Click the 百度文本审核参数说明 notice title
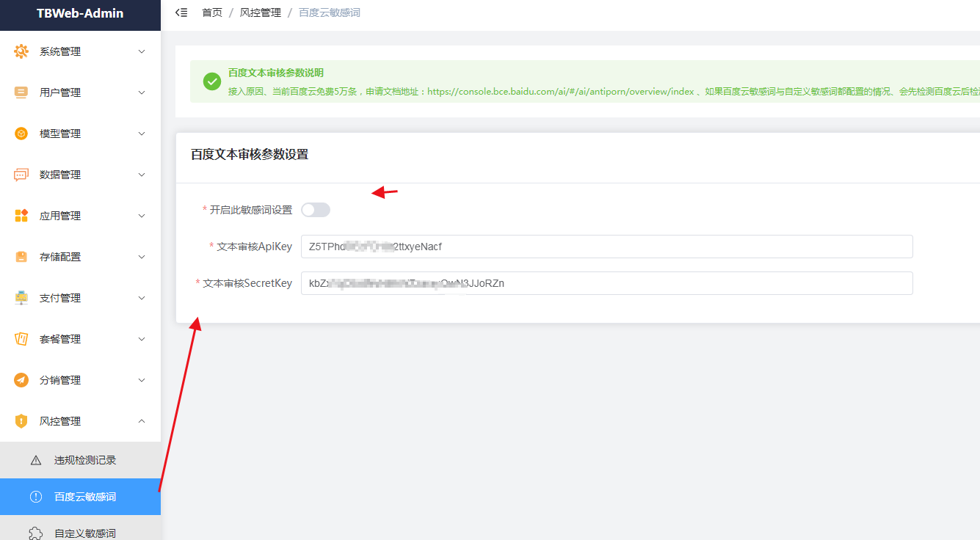 coord(276,73)
